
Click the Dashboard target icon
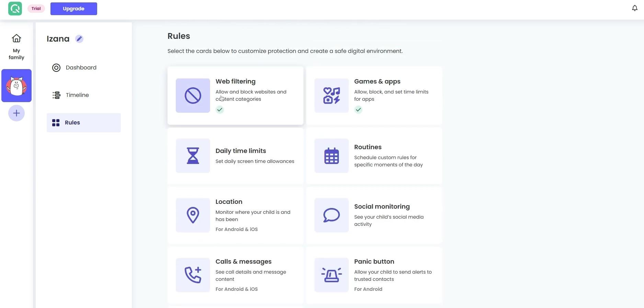pyautogui.click(x=56, y=68)
